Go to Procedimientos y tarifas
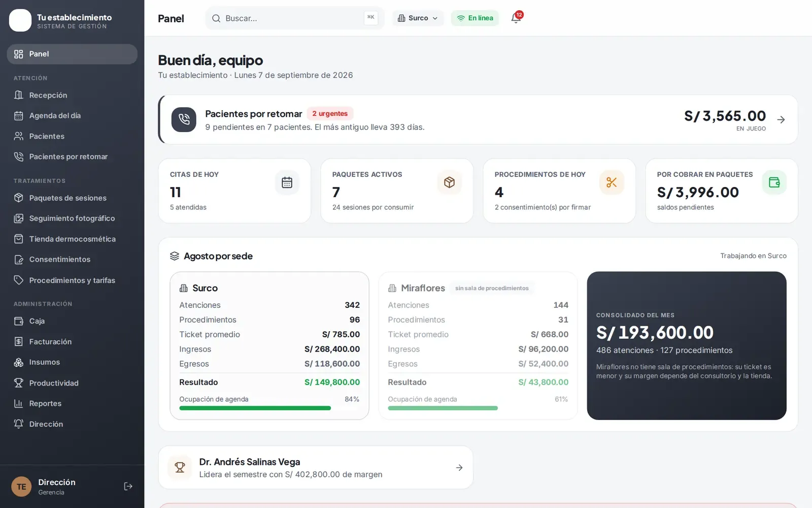Screen dimensions: 812x508 pos(72,280)
